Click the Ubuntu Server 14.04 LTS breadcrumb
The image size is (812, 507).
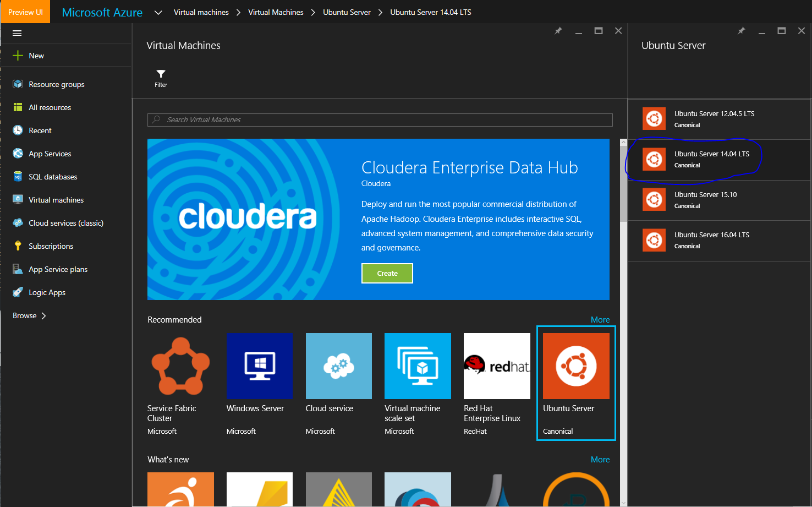(x=431, y=12)
